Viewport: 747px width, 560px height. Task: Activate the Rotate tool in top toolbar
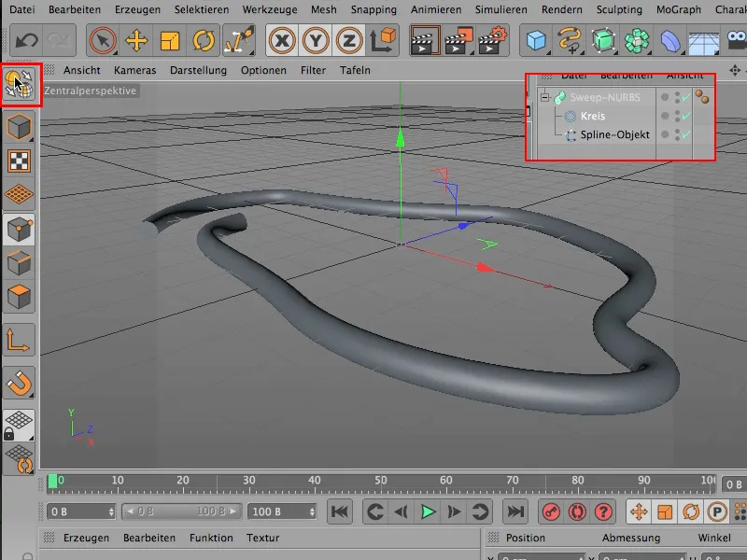click(x=204, y=41)
